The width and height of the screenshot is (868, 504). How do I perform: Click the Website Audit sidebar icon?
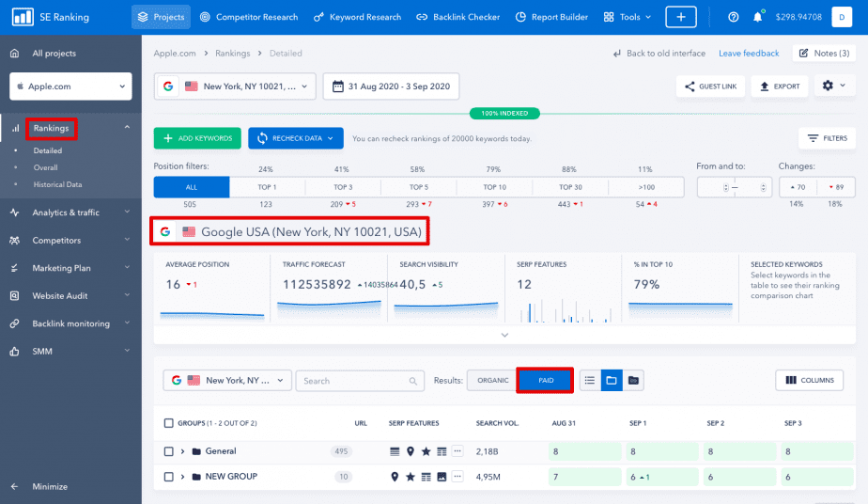point(14,296)
